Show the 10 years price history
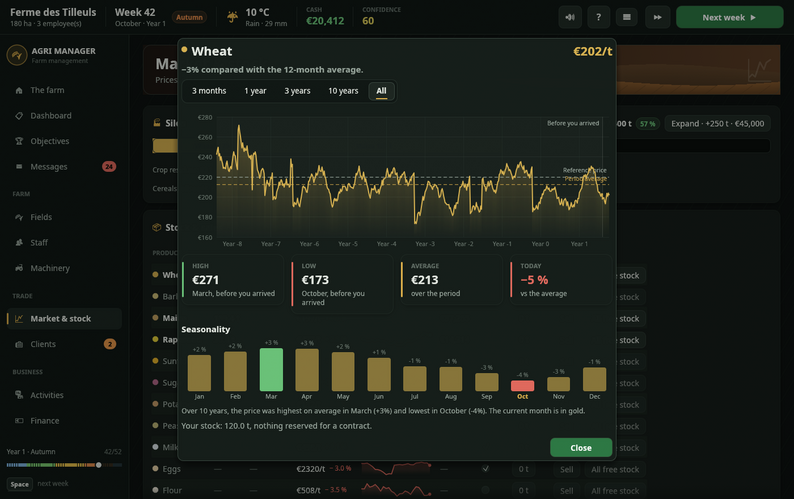This screenshot has width=794, height=499. pyautogui.click(x=343, y=91)
